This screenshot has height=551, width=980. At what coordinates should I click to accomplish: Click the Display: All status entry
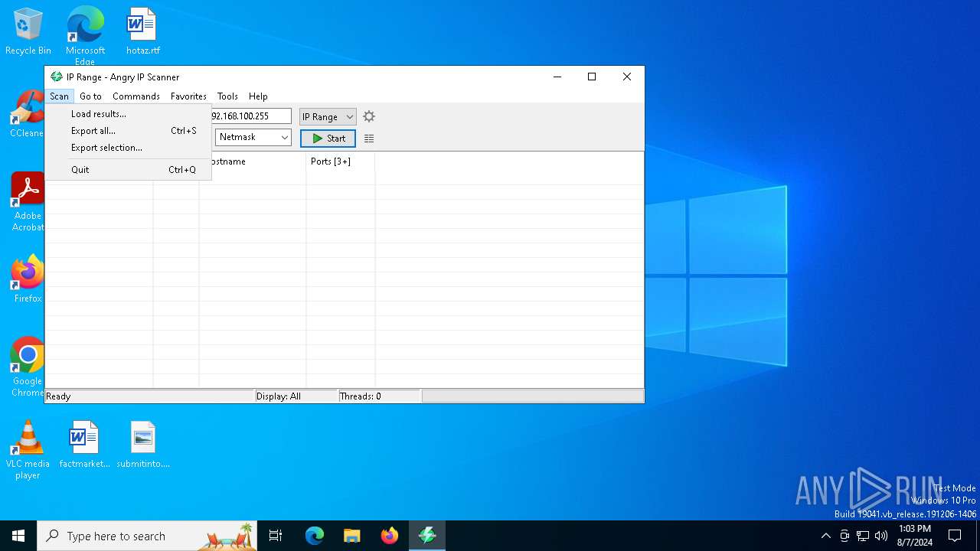[296, 396]
